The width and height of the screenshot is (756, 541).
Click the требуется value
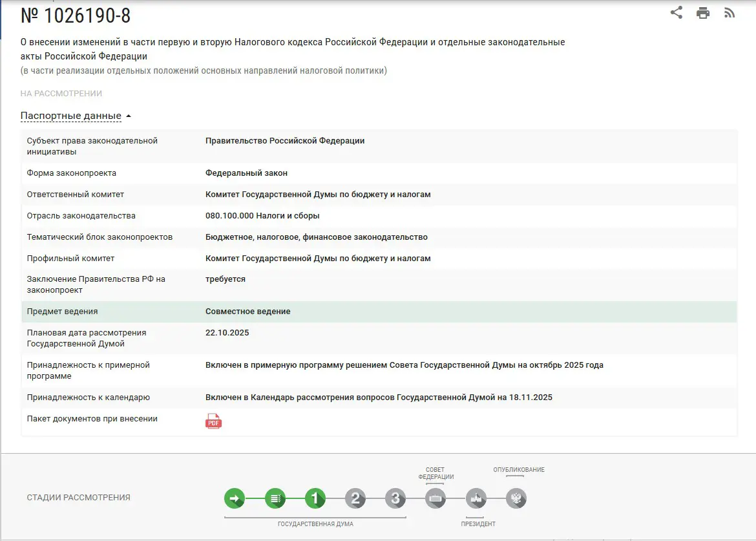[x=225, y=279]
